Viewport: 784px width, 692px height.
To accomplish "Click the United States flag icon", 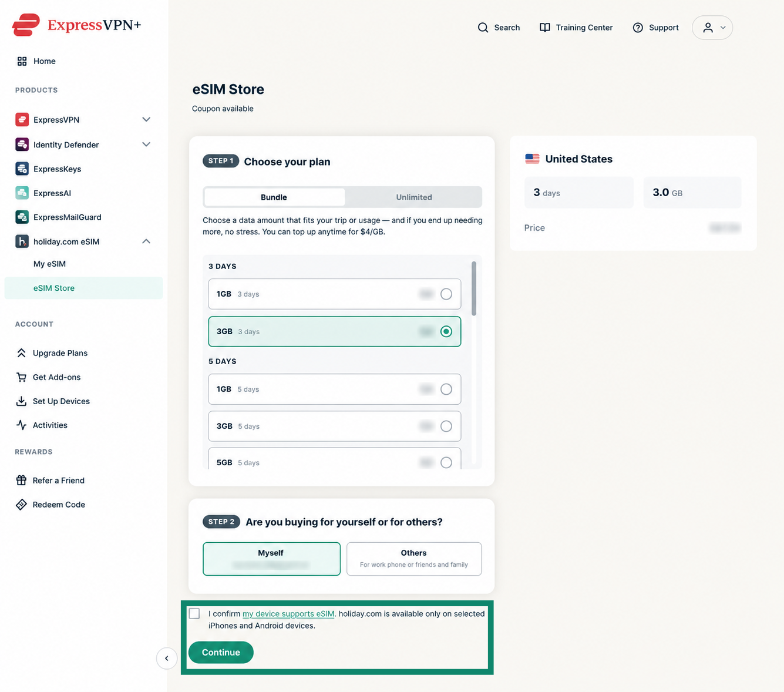I will [532, 159].
